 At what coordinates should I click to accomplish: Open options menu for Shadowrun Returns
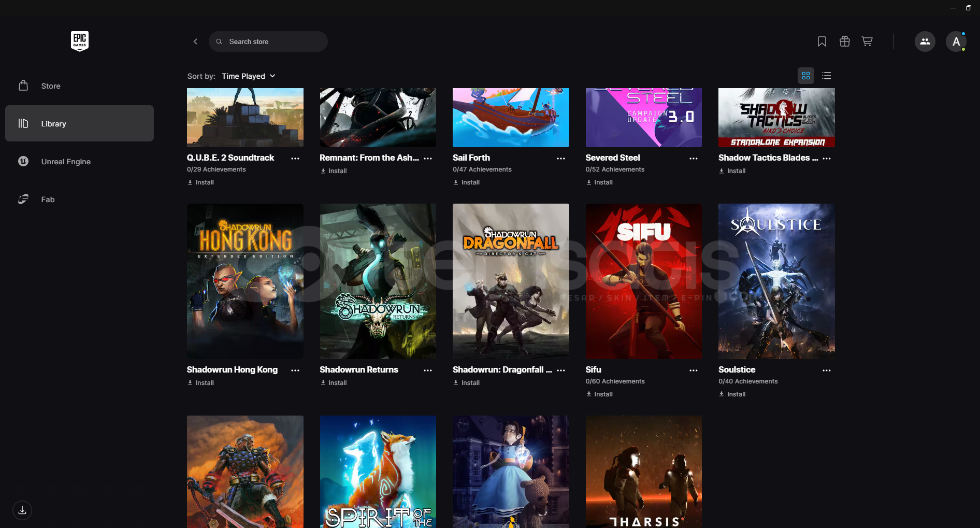[x=428, y=370]
